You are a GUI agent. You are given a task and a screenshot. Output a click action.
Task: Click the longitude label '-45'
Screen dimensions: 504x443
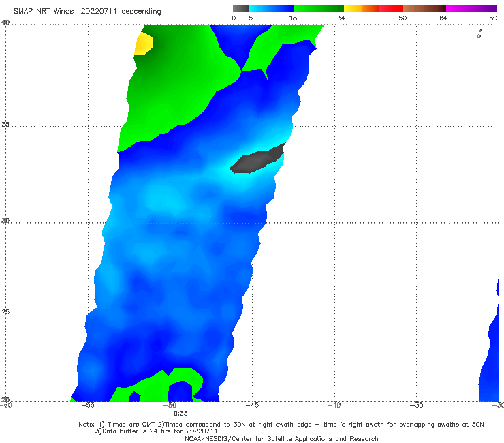(252, 405)
